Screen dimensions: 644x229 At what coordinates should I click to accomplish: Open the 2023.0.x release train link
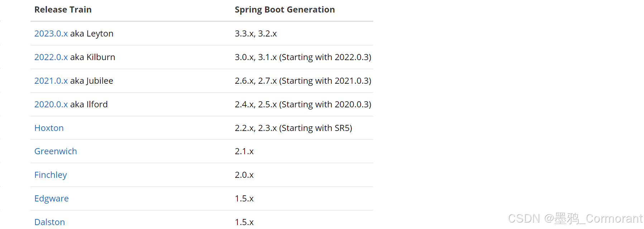[51, 34]
